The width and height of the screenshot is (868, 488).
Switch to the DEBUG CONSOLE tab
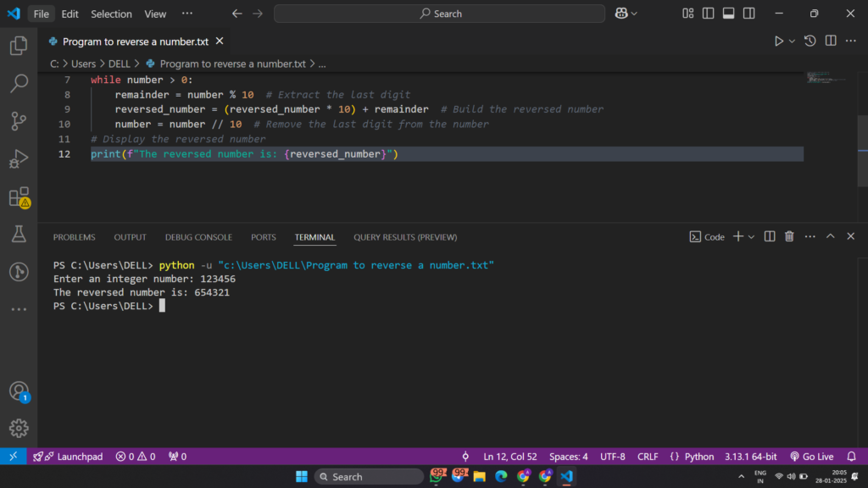pos(198,237)
